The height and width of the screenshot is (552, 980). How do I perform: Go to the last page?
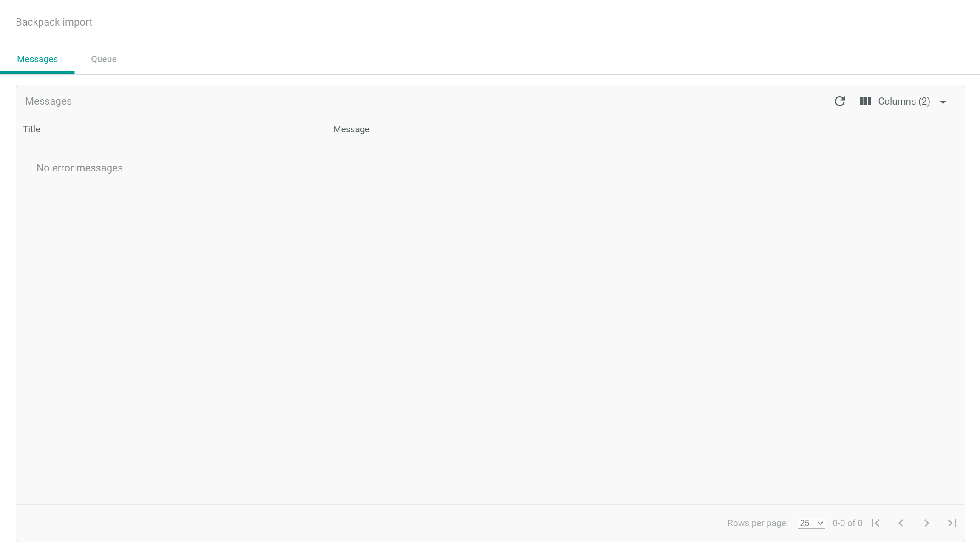952,523
